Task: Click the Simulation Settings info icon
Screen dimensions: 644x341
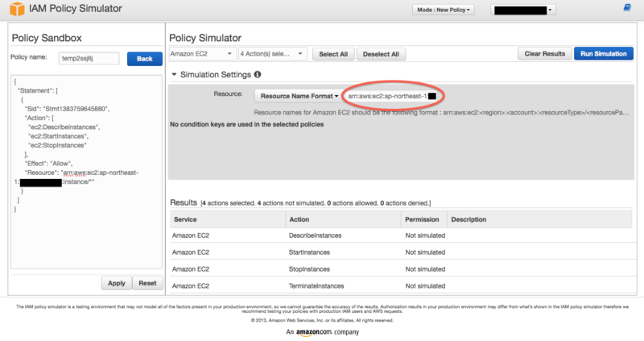Action: (258, 74)
